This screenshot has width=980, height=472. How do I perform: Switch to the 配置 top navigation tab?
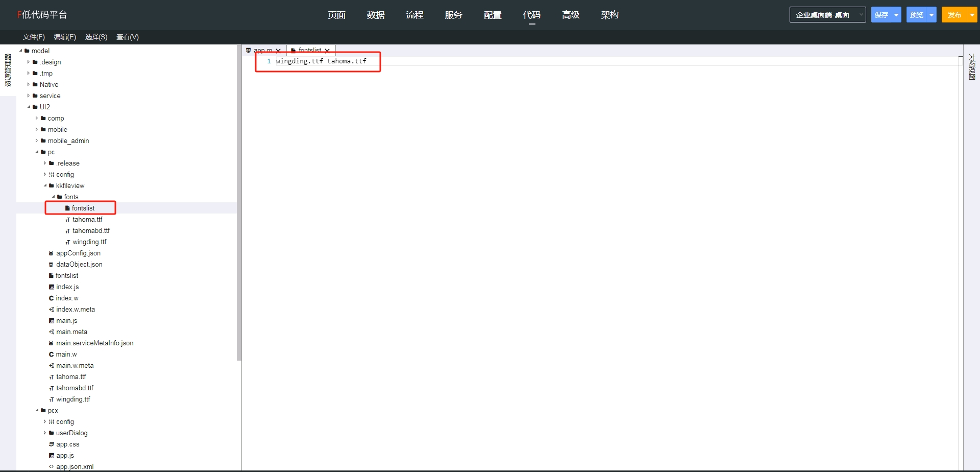[493, 15]
